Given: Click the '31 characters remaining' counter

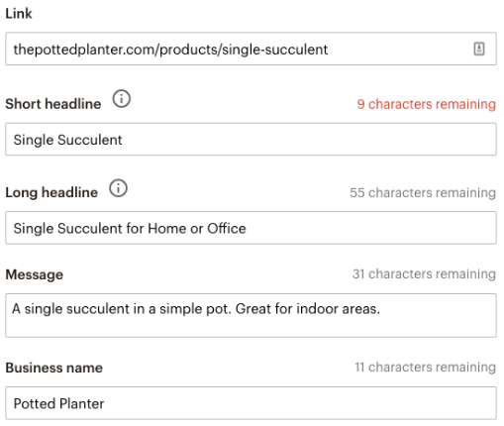Looking at the screenshot, I should click(424, 274).
